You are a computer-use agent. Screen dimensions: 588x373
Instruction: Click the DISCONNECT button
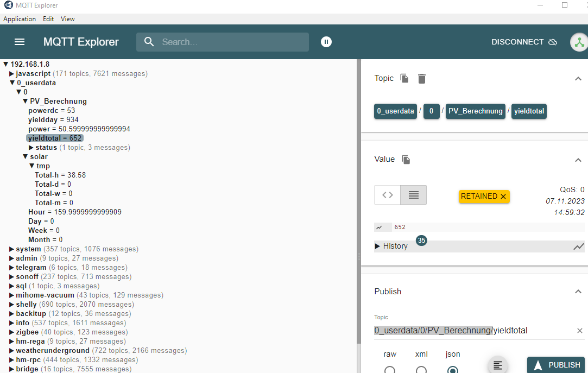[524, 42]
